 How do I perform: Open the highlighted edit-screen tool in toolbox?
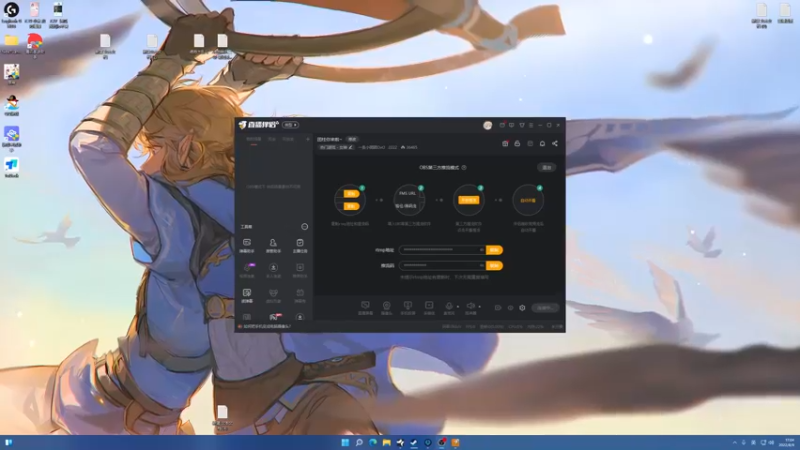pos(247,295)
